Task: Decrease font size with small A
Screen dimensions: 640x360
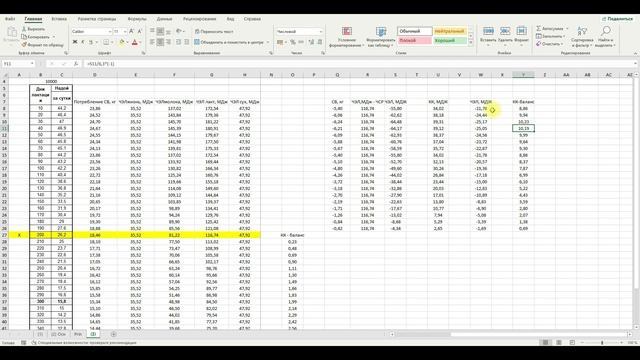Action: click(140, 31)
